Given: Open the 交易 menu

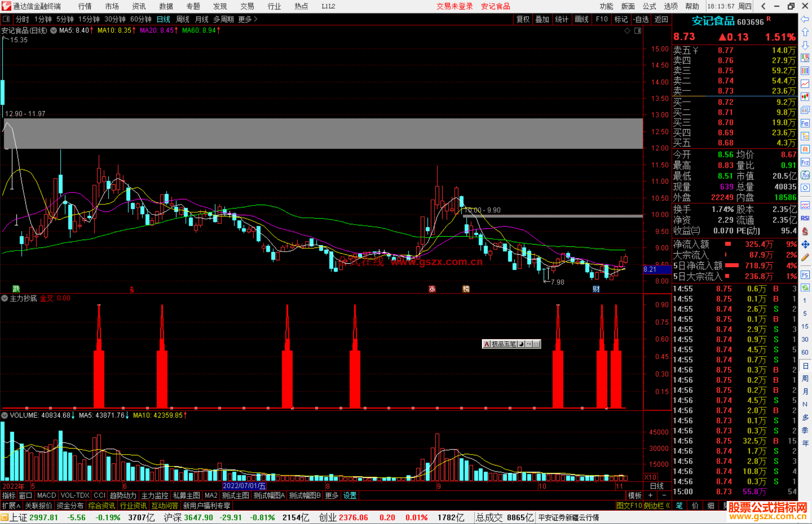Looking at the screenshot, I should [247, 6].
